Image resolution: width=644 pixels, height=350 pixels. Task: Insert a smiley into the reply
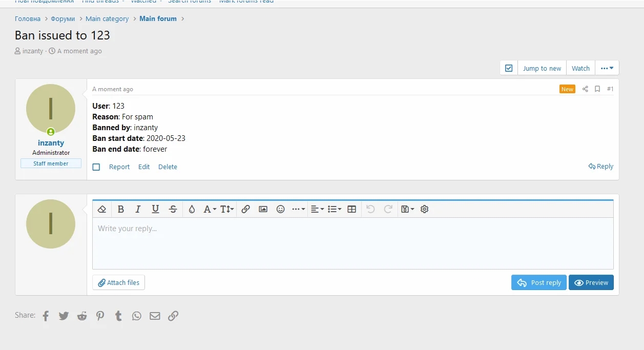click(280, 209)
